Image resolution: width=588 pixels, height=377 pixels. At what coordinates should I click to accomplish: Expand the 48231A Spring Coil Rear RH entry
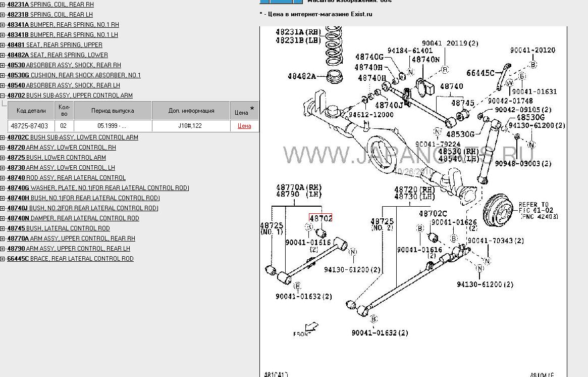point(3,5)
